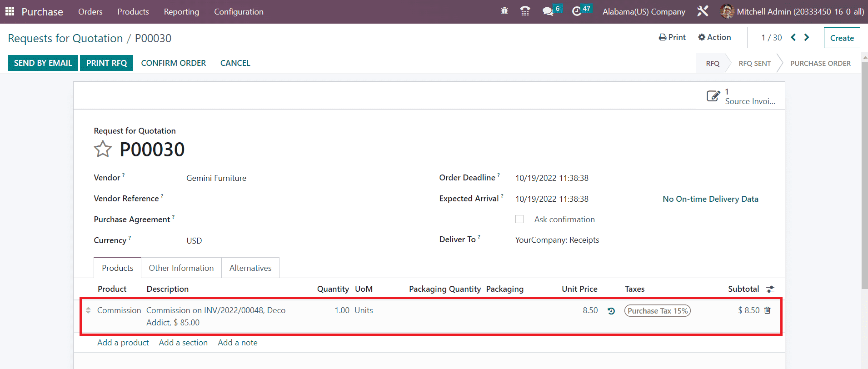Click the debug bug icon

point(504,11)
